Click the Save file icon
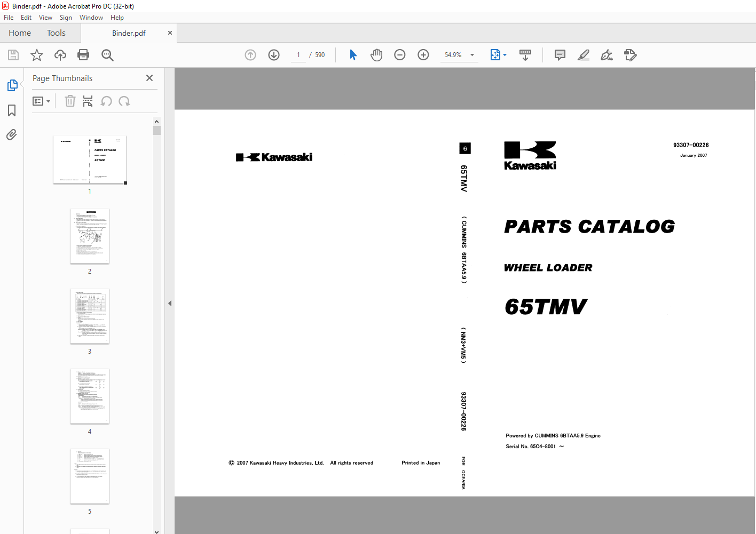The image size is (756, 534). tap(13, 55)
